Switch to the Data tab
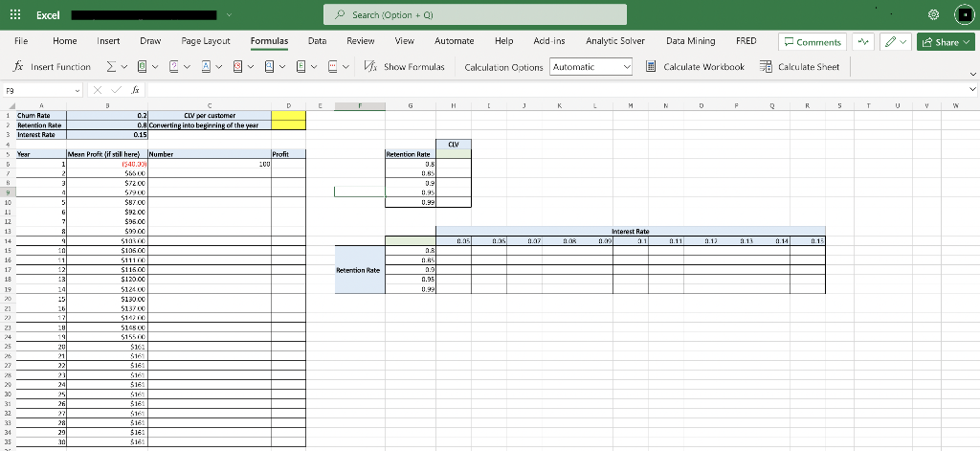This screenshot has height=451, width=980. click(318, 40)
